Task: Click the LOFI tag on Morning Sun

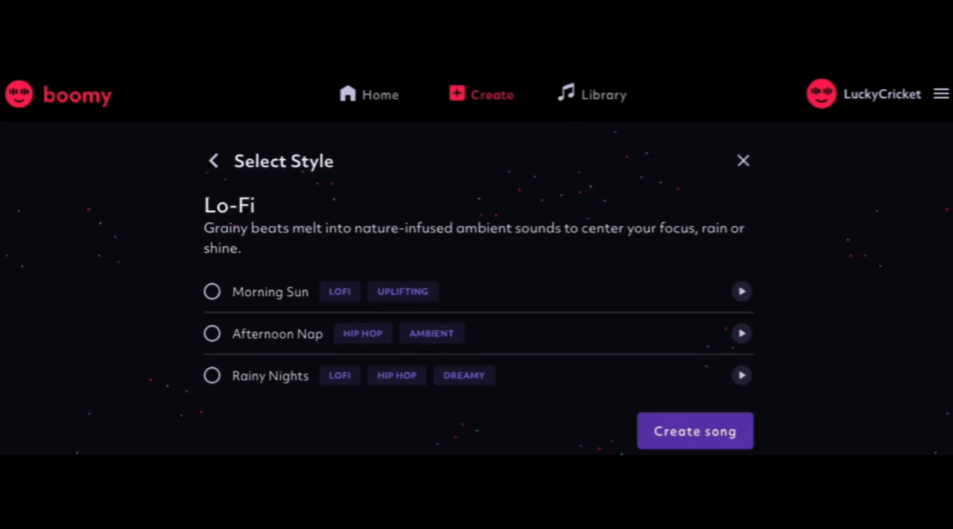Action: point(340,292)
